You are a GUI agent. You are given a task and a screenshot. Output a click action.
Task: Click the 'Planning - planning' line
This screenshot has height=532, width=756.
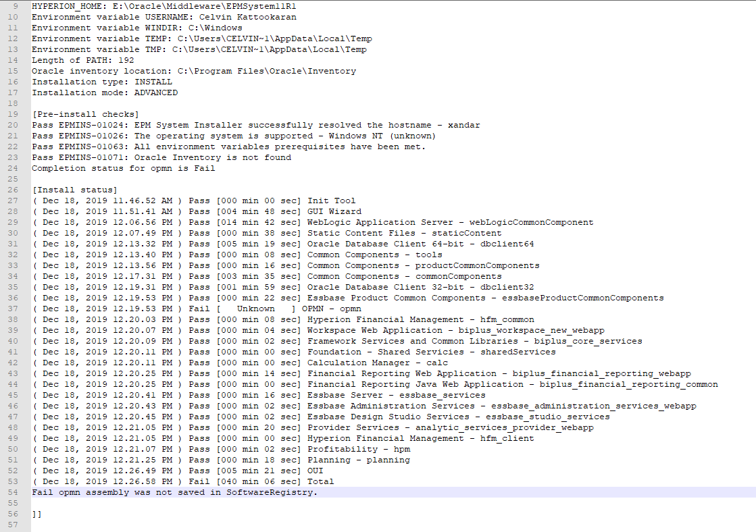(221, 460)
